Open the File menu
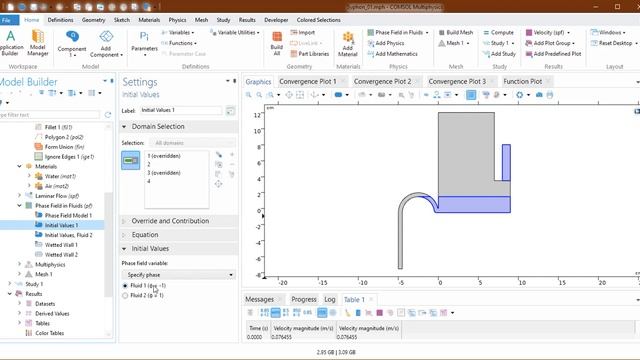The image size is (640, 360). click(9, 20)
